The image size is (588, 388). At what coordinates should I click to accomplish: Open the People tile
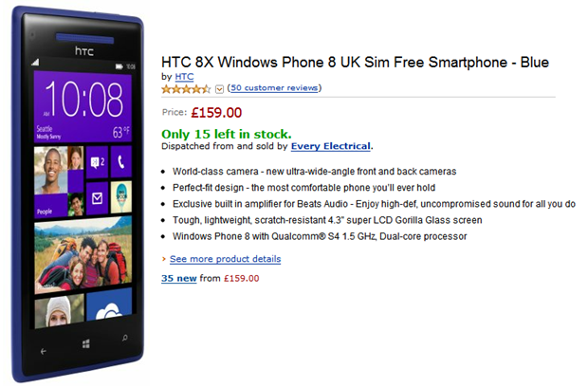click(x=59, y=181)
